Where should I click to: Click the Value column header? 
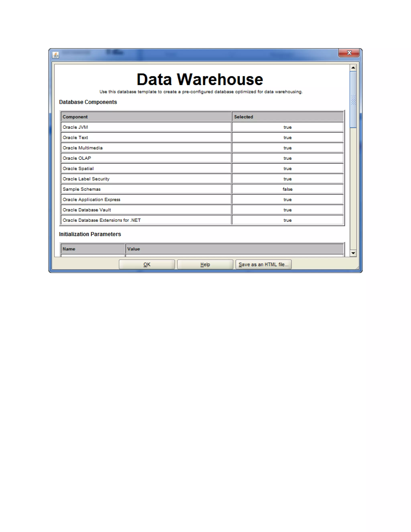pyautogui.click(x=234, y=249)
